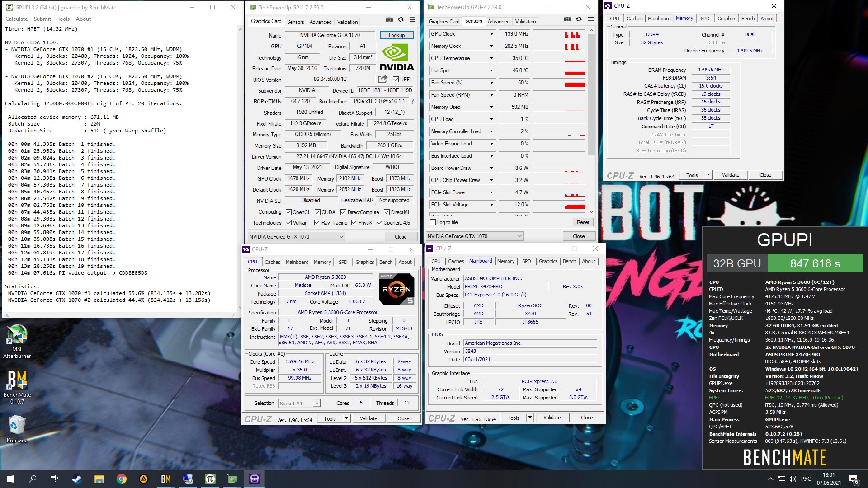Click the РУС language indicator
Screen dimensions: 868x488
coord(806,479)
